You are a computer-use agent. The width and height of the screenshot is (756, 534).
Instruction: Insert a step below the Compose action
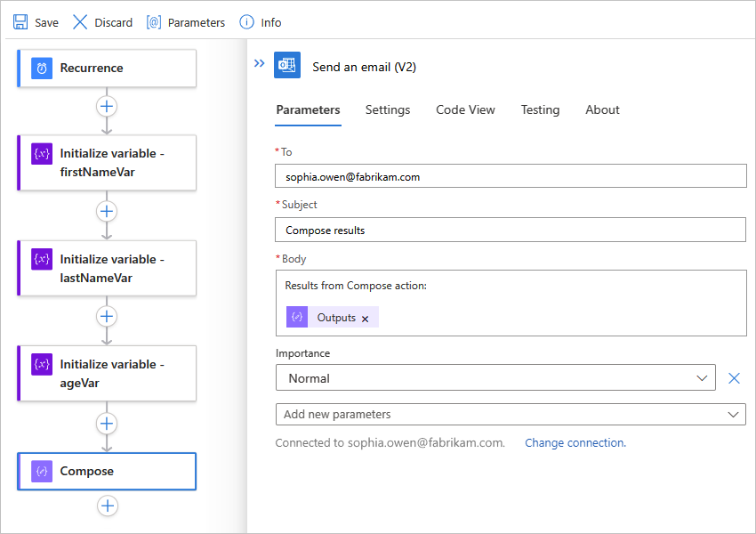[x=107, y=506]
